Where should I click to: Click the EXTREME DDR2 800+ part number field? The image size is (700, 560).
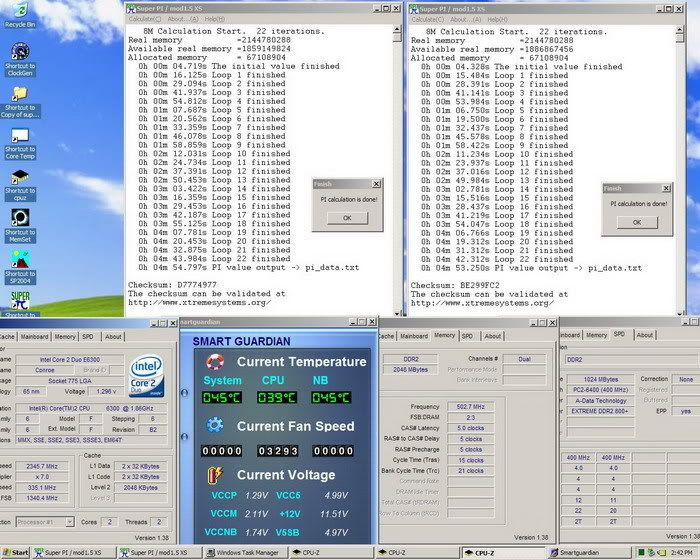click(600, 411)
